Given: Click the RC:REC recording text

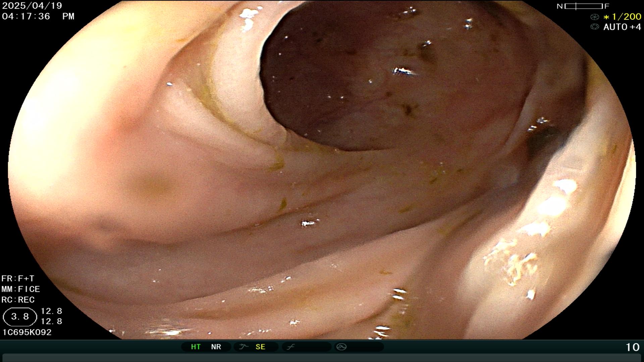Looking at the screenshot, I should click(18, 300).
